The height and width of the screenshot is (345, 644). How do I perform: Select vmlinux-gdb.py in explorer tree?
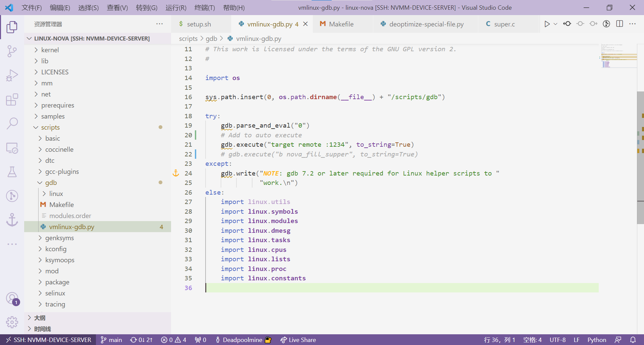click(98, 227)
